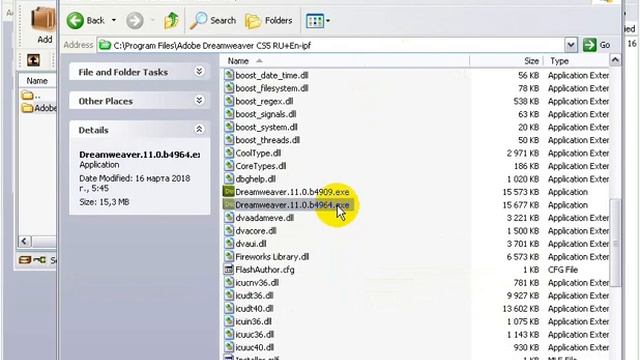Click the address bar path field

(x=331, y=45)
